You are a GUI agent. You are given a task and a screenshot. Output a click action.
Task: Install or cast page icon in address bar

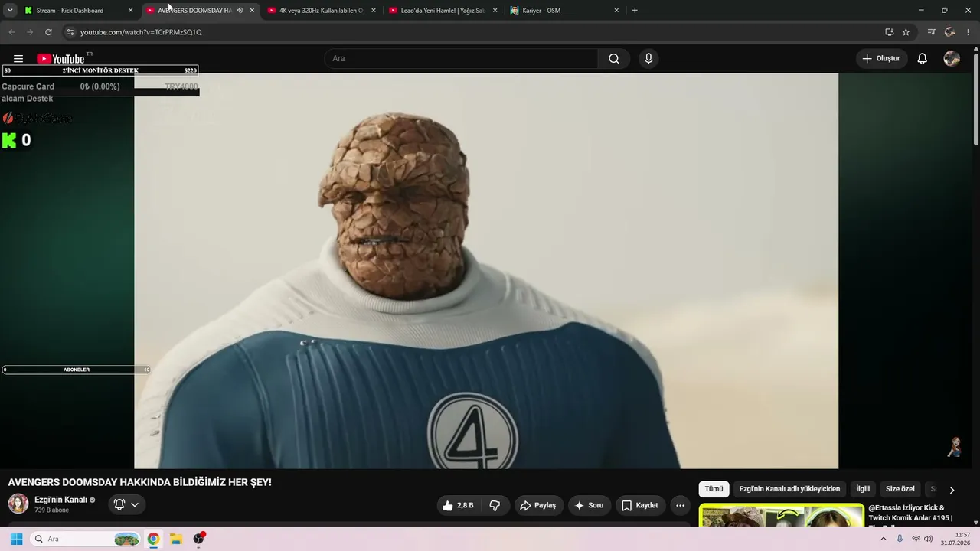[x=889, y=32]
